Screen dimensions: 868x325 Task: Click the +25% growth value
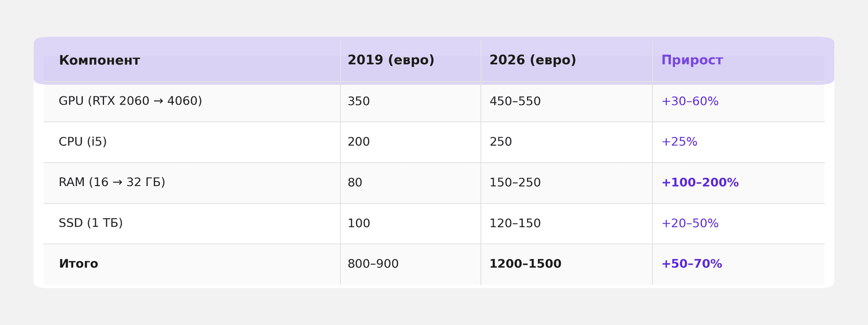[x=679, y=142]
